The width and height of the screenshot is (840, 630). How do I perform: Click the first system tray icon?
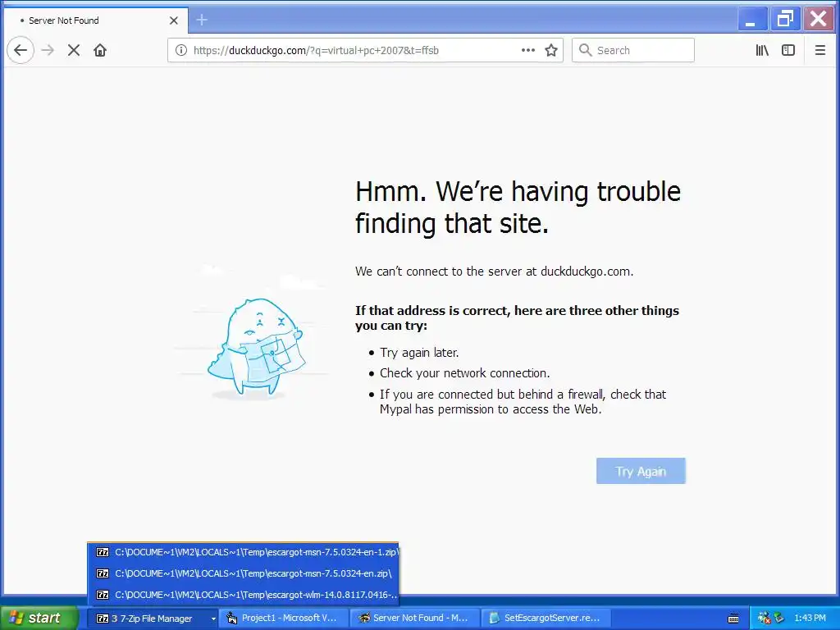[764, 619]
